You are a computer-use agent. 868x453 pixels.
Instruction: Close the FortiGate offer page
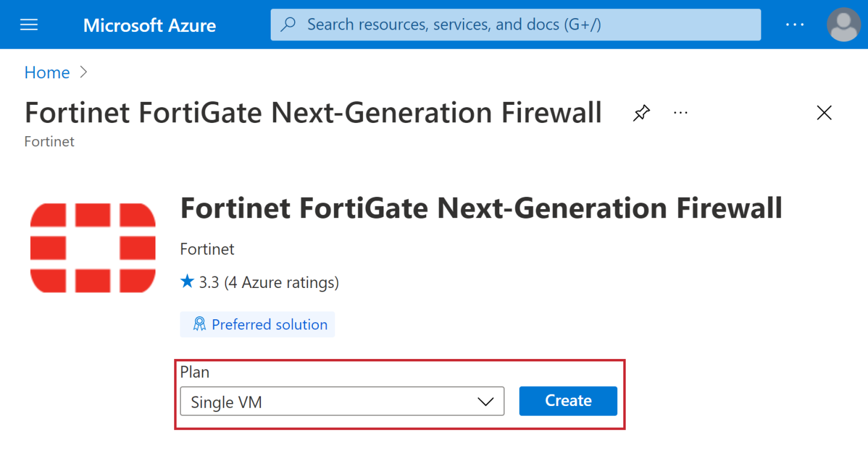click(x=824, y=112)
